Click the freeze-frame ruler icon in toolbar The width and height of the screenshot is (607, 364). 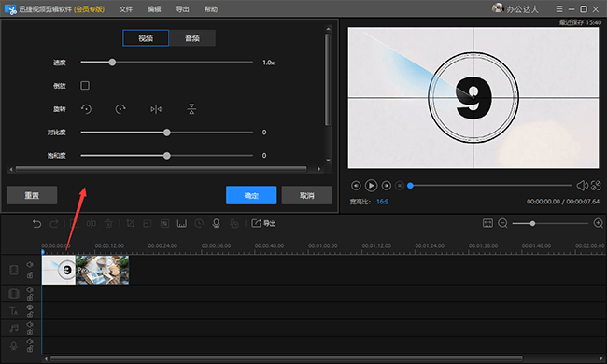tap(182, 224)
